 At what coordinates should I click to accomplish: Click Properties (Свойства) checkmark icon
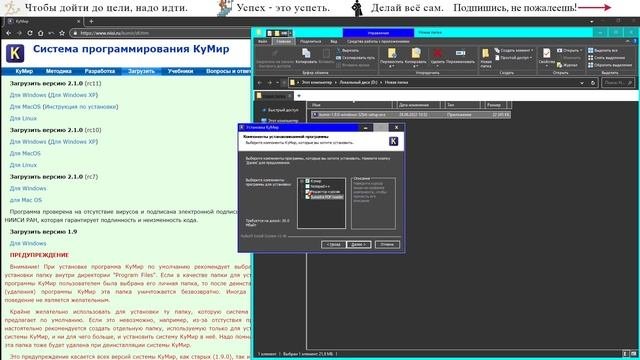point(546,53)
